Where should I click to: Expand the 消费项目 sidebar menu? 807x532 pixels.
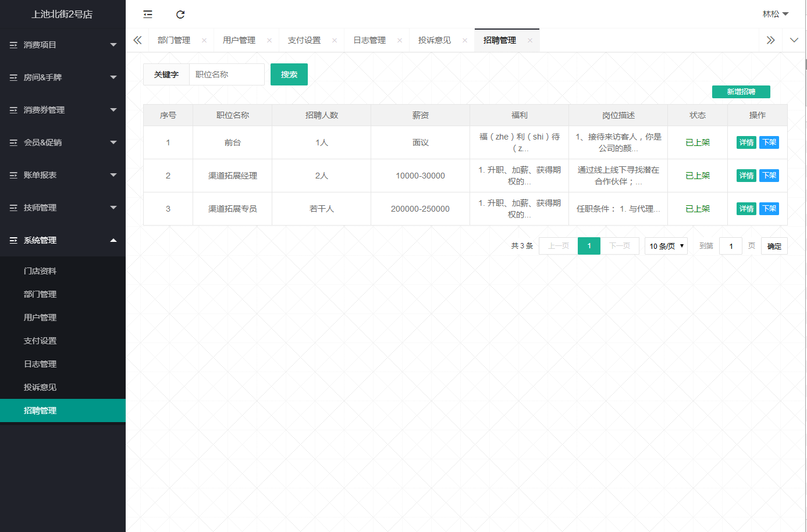pos(63,45)
